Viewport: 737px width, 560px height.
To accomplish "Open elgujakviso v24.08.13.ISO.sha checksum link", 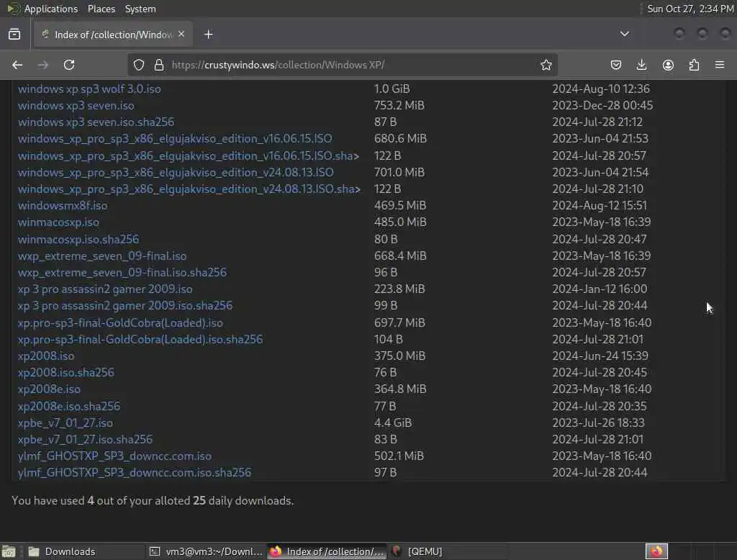I will point(189,189).
